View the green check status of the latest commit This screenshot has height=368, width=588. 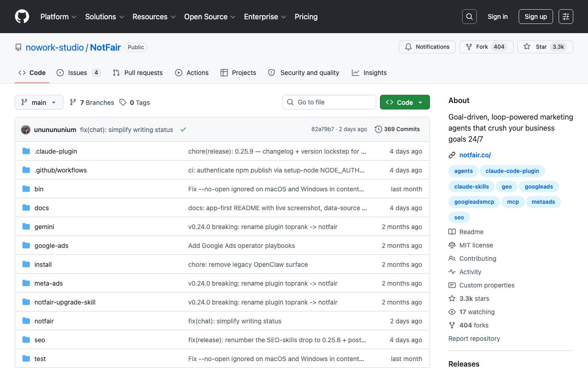click(x=183, y=130)
